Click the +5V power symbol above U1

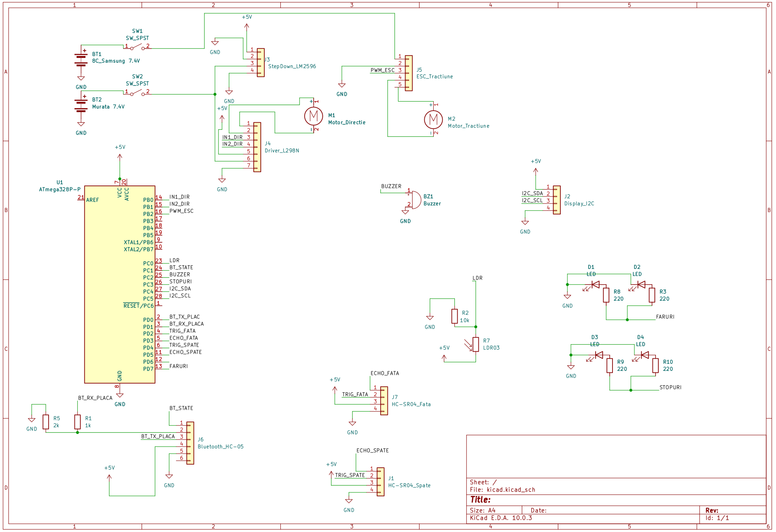pyautogui.click(x=120, y=157)
